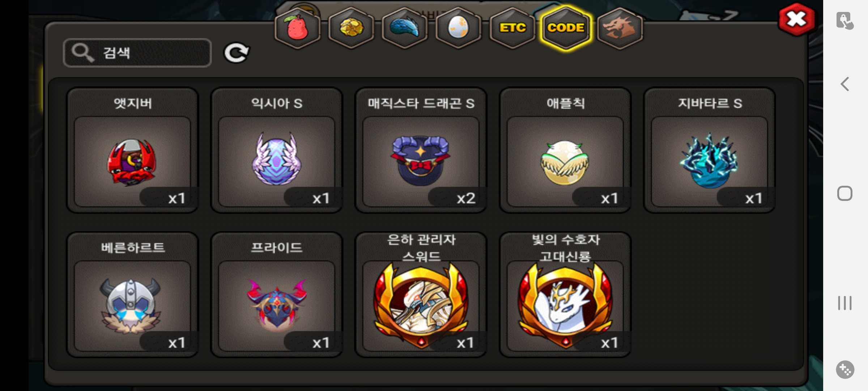Select the 프라이드 horned egg item

(277, 295)
